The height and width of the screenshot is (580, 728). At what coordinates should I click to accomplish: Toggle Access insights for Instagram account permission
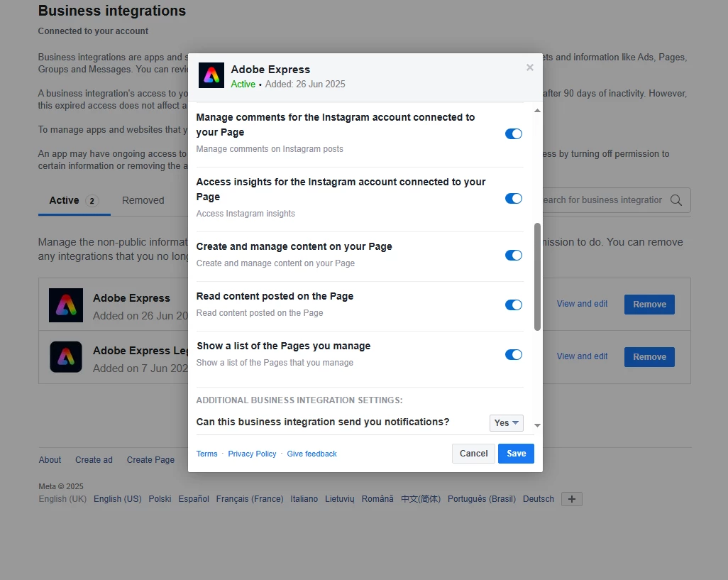click(514, 198)
